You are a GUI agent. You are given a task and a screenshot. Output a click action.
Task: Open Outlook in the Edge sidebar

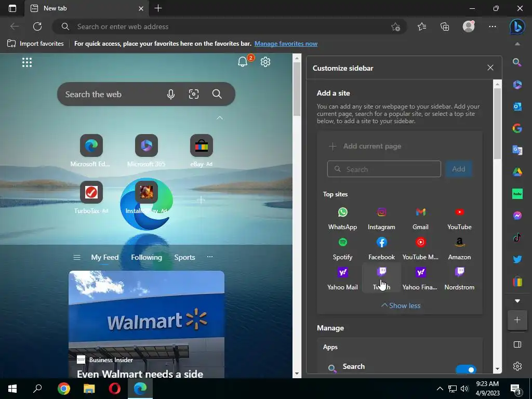tap(517, 107)
